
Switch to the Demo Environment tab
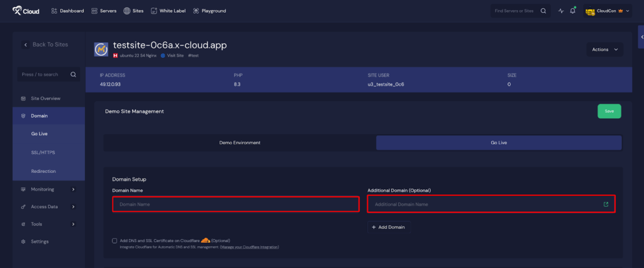coord(240,143)
